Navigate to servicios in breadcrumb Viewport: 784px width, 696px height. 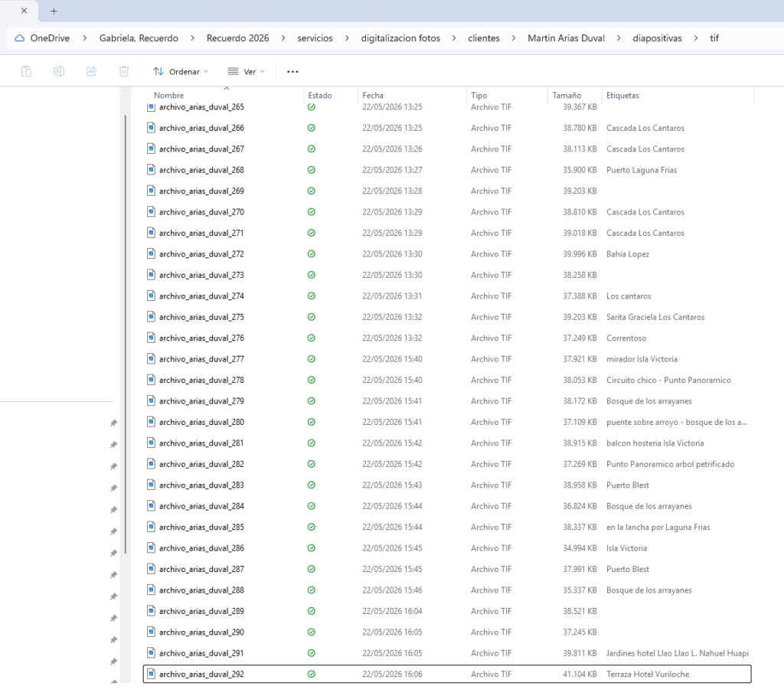point(315,38)
